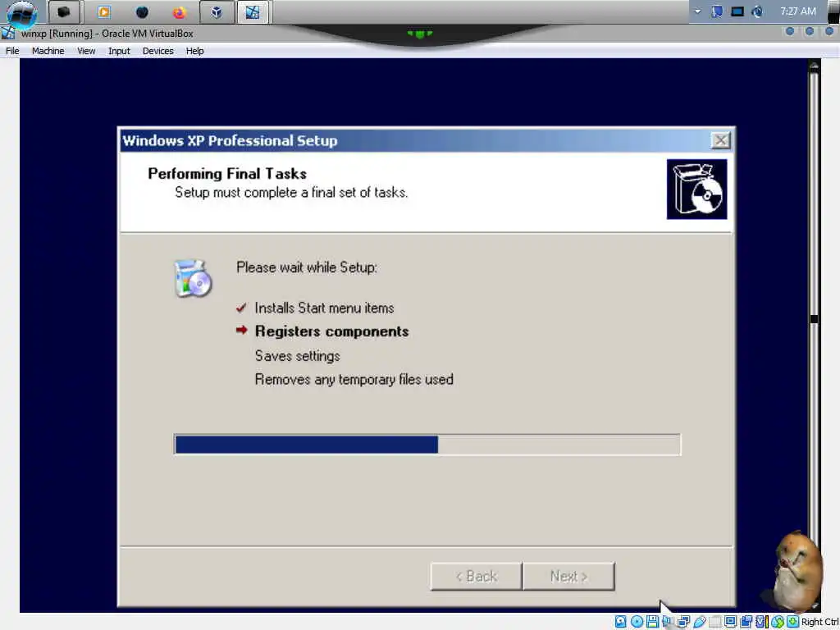The image size is (840, 630).
Task: Open the File menu in VirtualBox
Action: (12, 51)
